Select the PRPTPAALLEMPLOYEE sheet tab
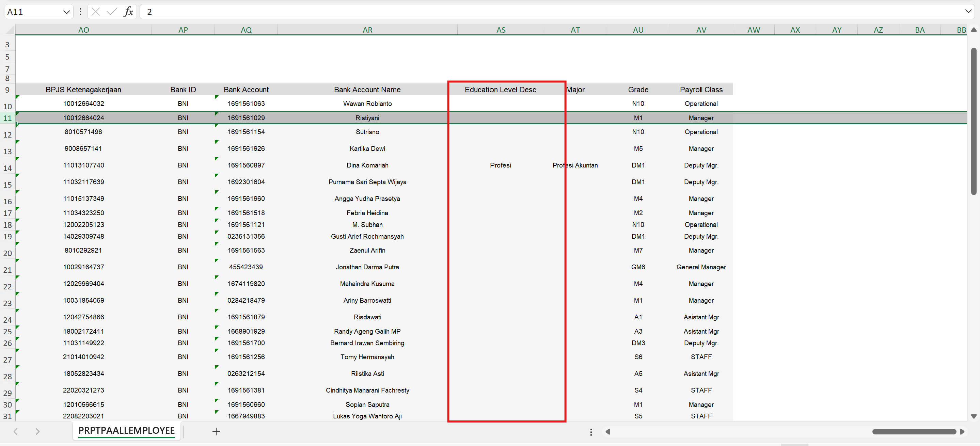980x446 pixels. click(x=126, y=430)
